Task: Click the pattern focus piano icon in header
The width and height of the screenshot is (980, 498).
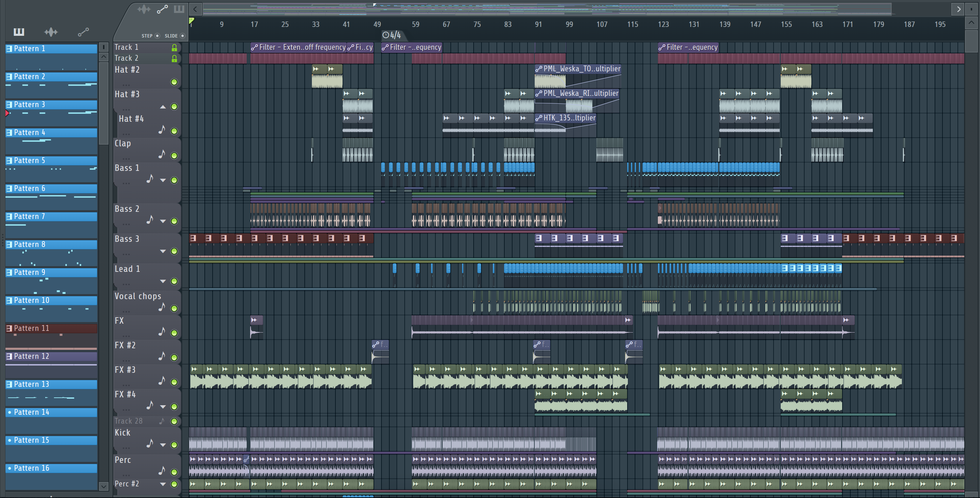Action: click(x=179, y=9)
